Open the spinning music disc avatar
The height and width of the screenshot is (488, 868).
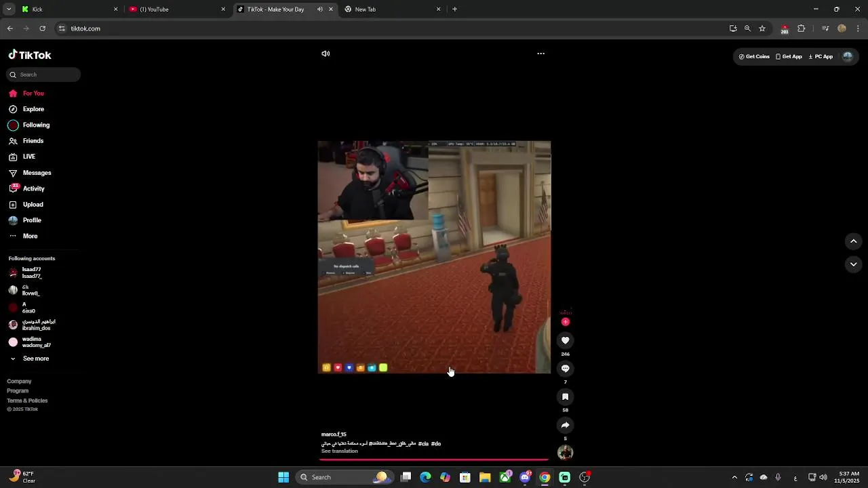pos(565,452)
